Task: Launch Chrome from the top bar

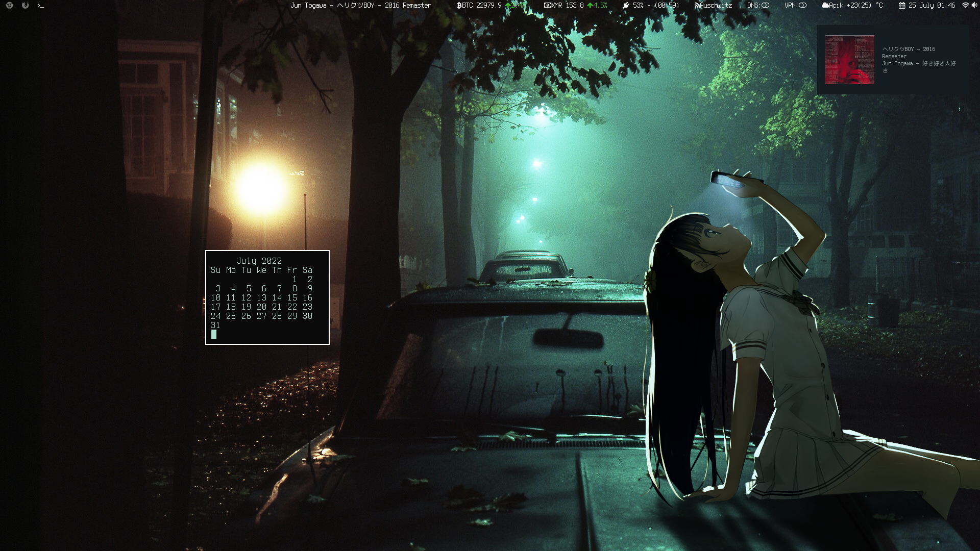Action: [9, 5]
